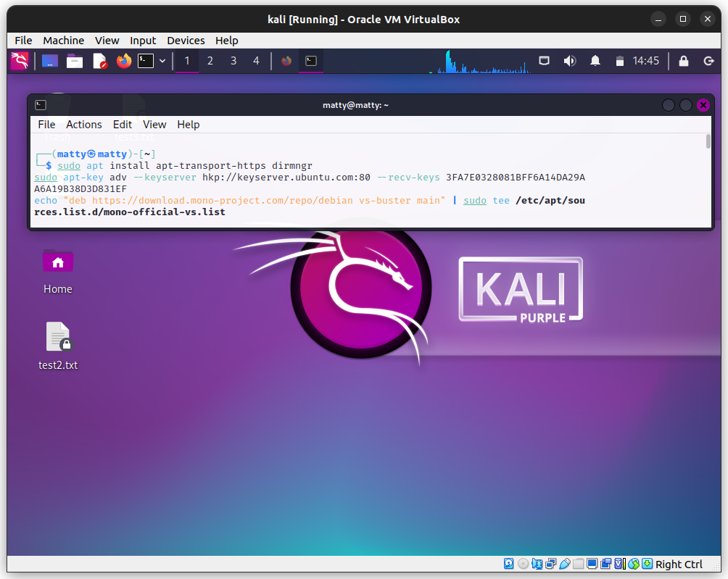Maximize the terminal window
728x579 pixels.
point(686,105)
